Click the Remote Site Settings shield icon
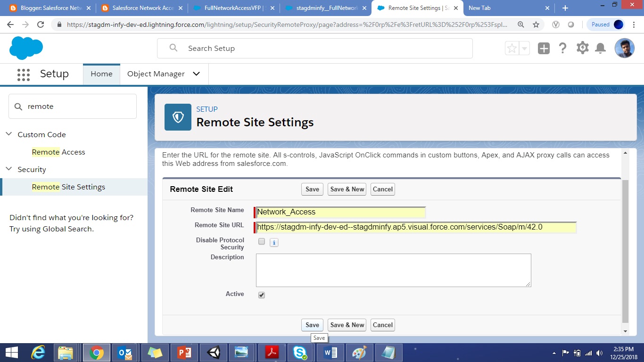The image size is (644, 362). point(177,117)
